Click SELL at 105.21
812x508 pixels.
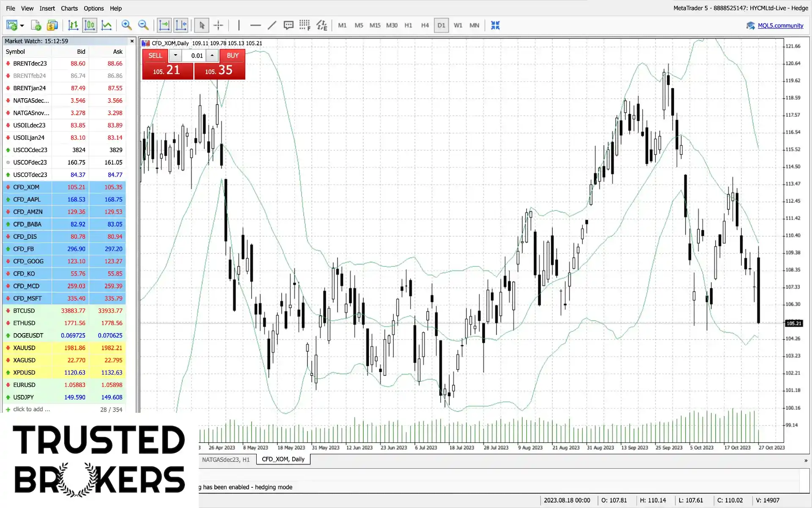[x=167, y=64]
